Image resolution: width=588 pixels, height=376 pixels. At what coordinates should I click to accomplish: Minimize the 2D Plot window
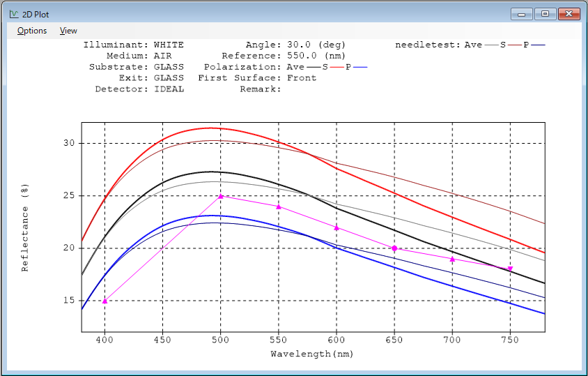click(x=521, y=14)
